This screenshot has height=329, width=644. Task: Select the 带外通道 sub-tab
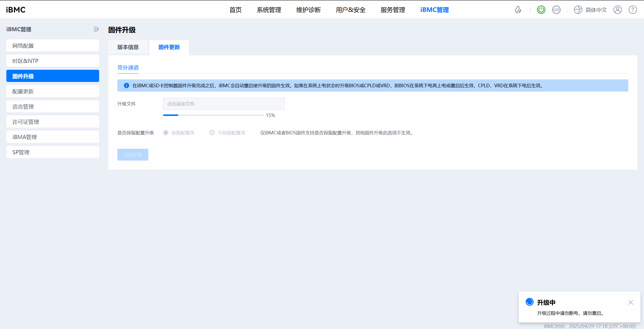coord(128,68)
